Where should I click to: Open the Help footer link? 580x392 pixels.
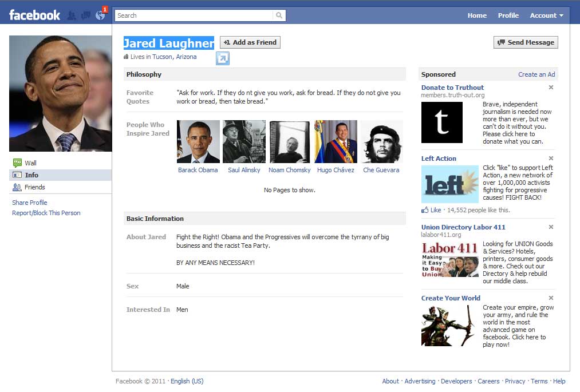(559, 381)
